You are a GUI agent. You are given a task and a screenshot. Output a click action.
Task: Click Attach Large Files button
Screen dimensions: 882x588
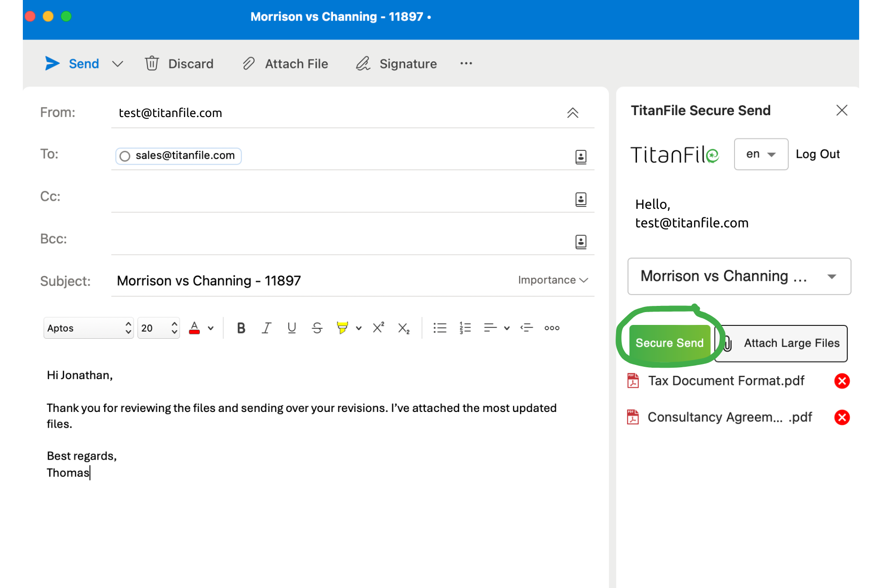(782, 343)
